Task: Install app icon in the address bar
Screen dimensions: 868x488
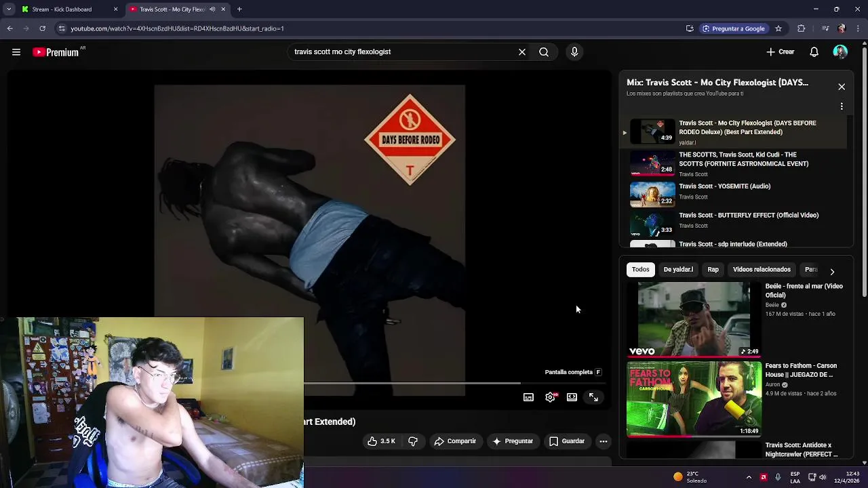Action: coord(690,28)
